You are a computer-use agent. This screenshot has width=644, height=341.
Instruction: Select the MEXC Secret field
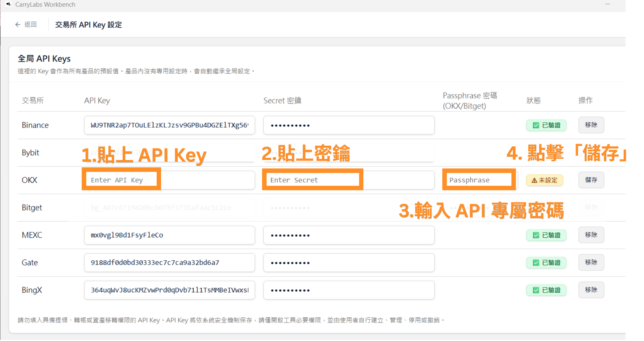tap(349, 235)
